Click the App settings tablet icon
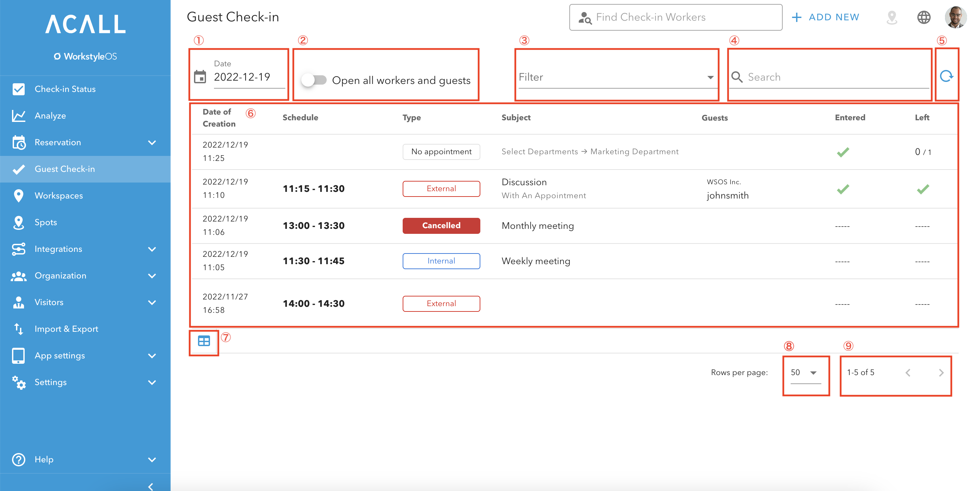The width and height of the screenshot is (980, 491). 18,356
